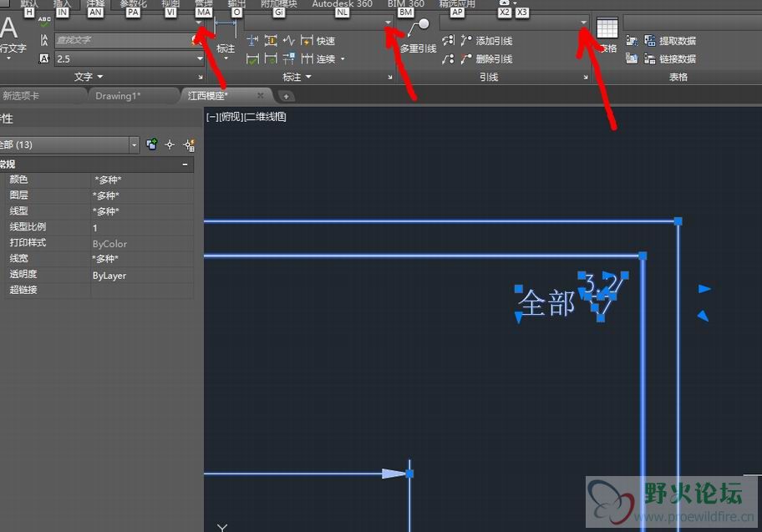Click the reassociate dimension icon with green arrow
Screen dimensions: 762x532
click(271, 58)
